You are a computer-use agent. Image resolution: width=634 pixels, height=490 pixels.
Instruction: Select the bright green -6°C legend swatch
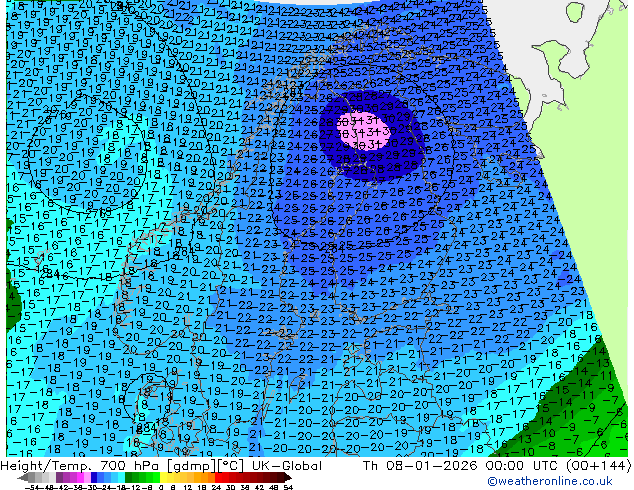(150, 477)
